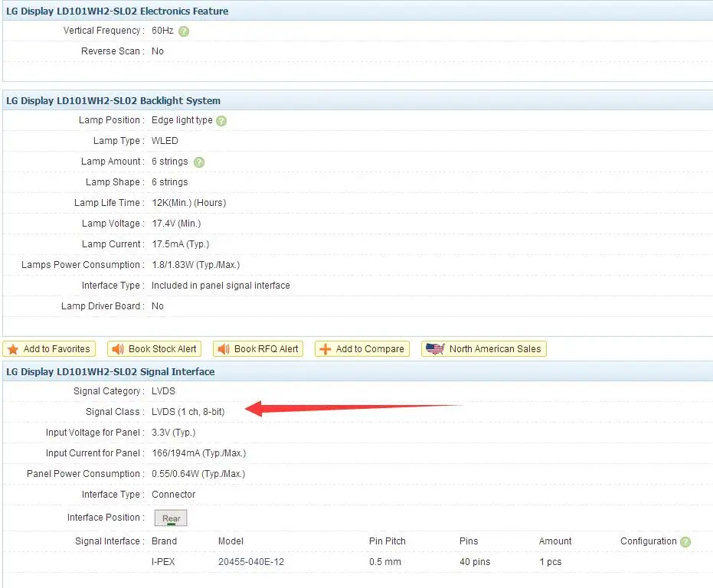713x588 pixels.
Task: Select the I-PEX brand cell
Action: [163, 562]
